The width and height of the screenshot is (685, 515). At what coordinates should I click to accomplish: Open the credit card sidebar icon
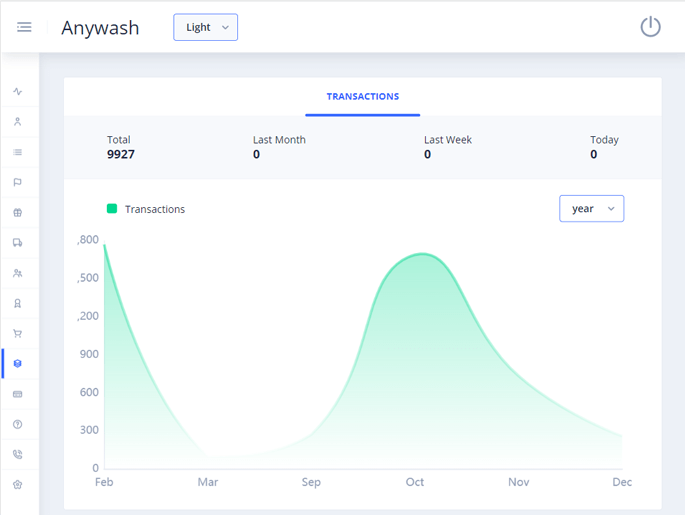click(18, 395)
